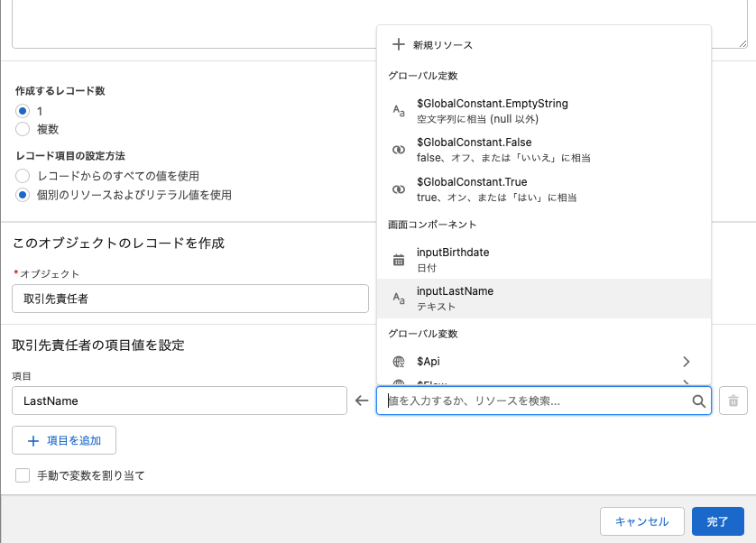Click the search magnifier in value field
The width and height of the screenshot is (756, 543).
tap(698, 400)
